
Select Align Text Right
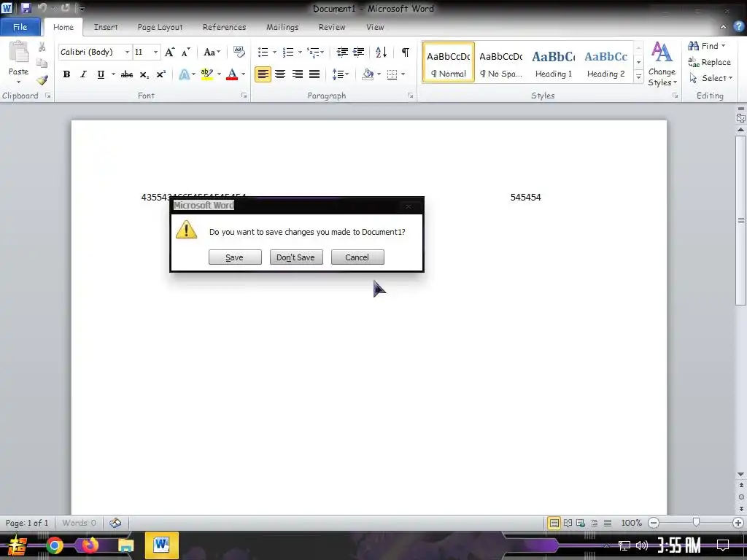298,74
